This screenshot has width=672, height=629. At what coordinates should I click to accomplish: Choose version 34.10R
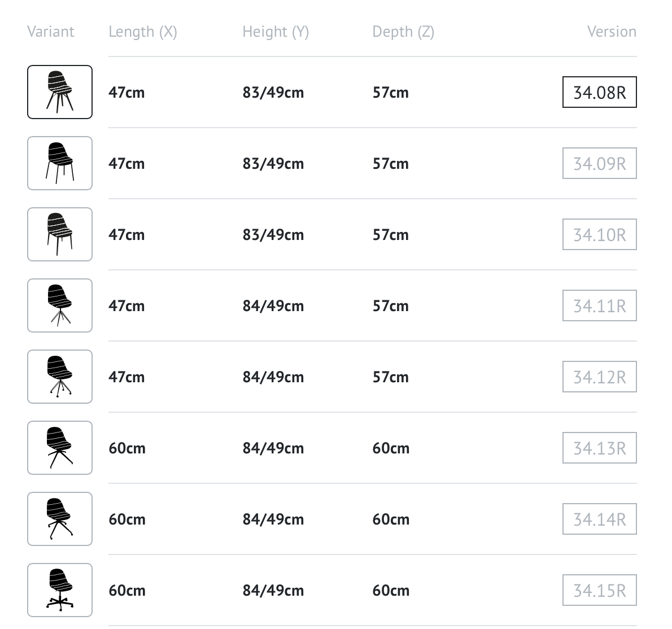[600, 234]
